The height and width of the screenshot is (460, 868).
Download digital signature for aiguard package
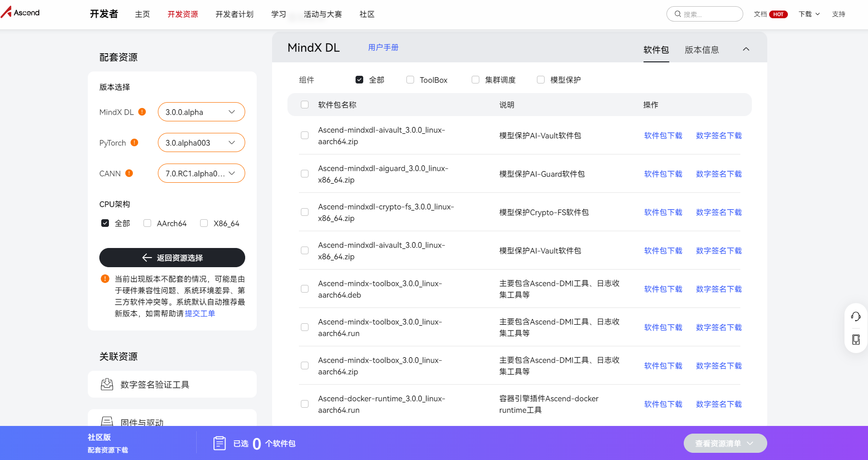tap(719, 174)
